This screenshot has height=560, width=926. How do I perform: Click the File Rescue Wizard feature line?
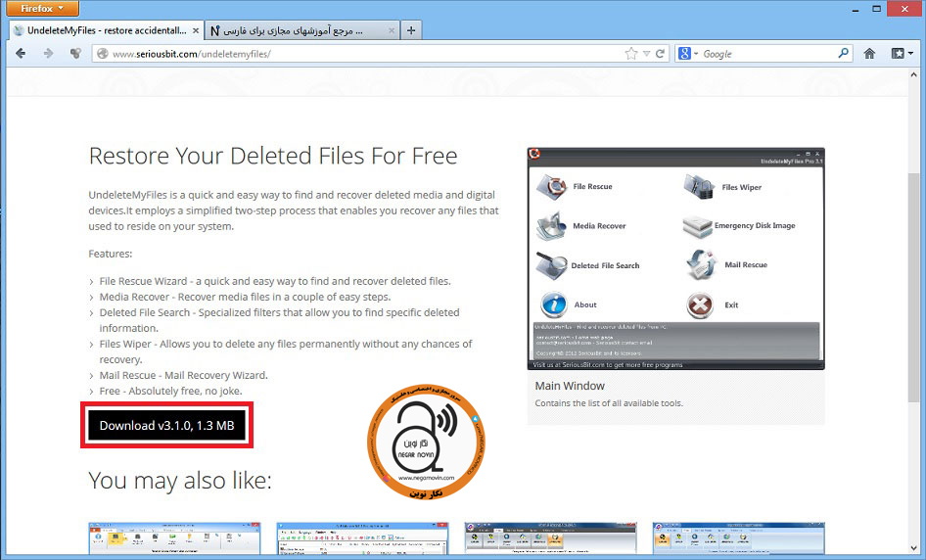tap(275, 281)
